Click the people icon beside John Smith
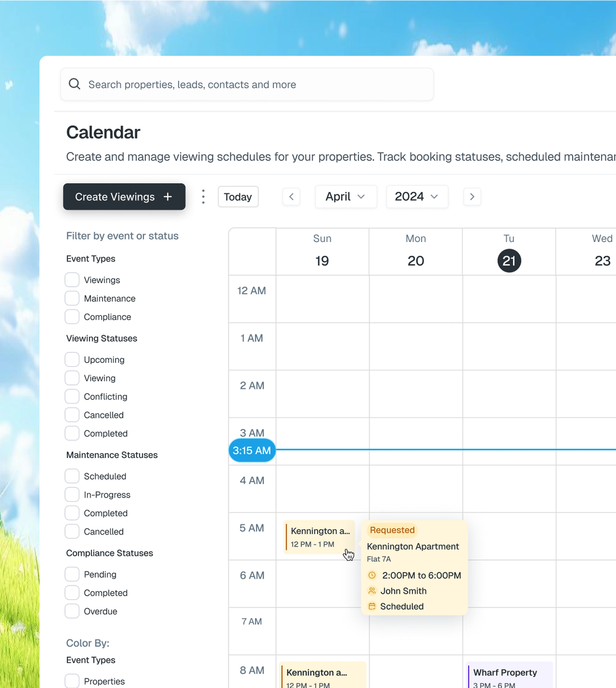This screenshot has width=616, height=688. [372, 591]
